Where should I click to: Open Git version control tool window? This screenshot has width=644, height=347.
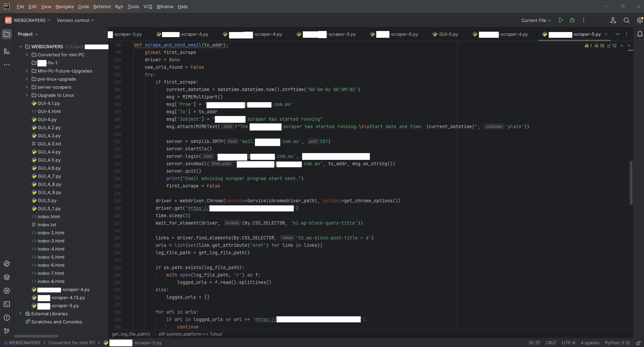[x=7, y=331]
